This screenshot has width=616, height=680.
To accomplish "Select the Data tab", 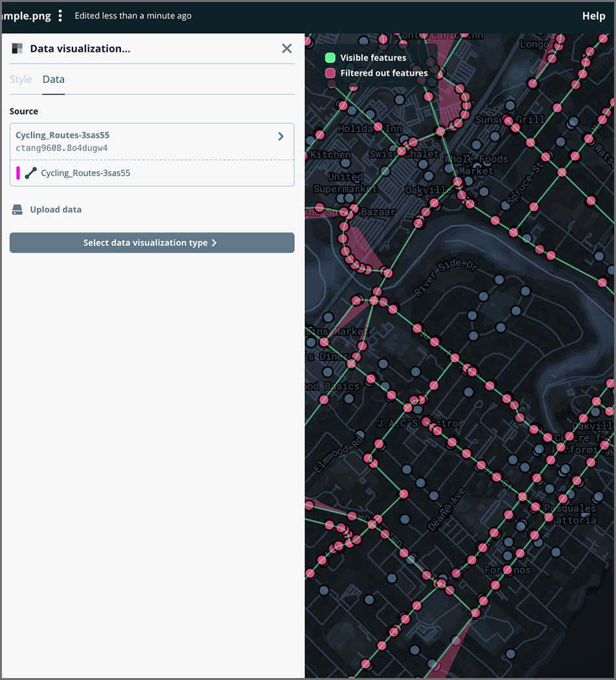I will click(x=53, y=79).
